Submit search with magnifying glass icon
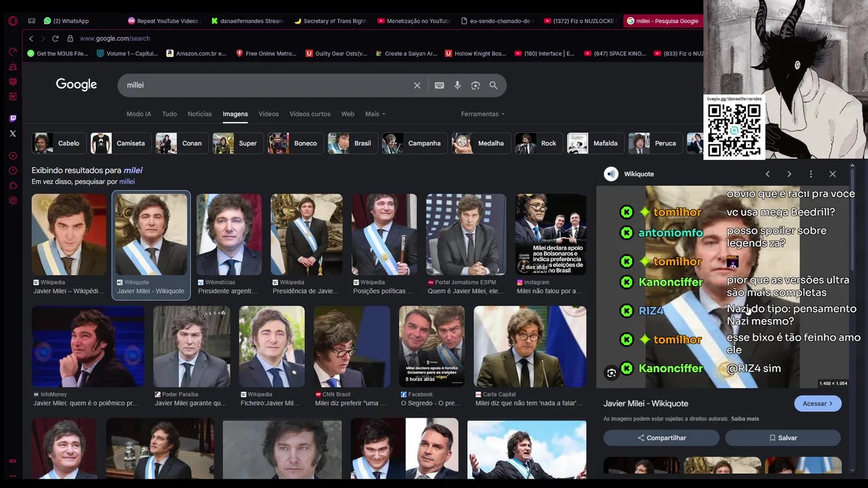Screen dimensions: 868x488 coord(494,85)
